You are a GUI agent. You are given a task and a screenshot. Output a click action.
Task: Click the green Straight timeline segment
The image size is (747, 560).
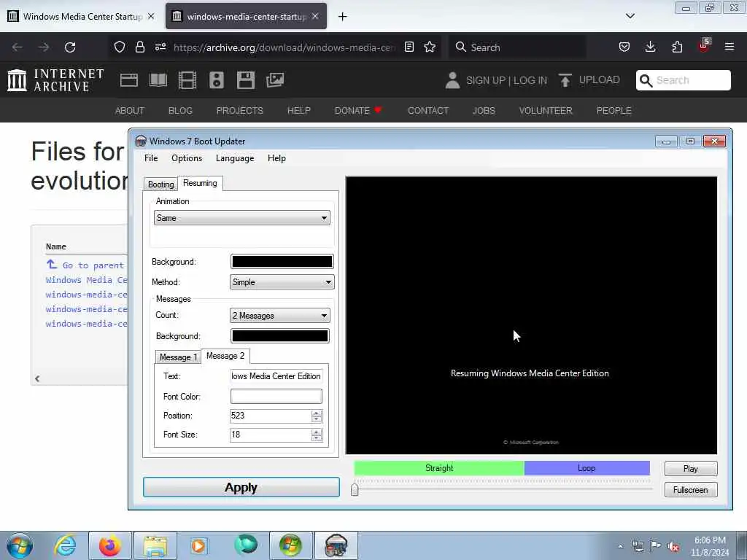(x=438, y=468)
